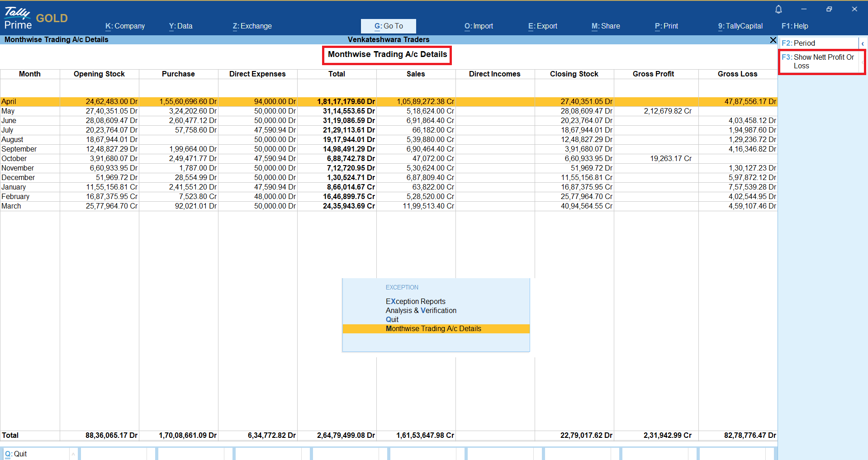Open the Export menu
868x460 pixels.
(542, 26)
